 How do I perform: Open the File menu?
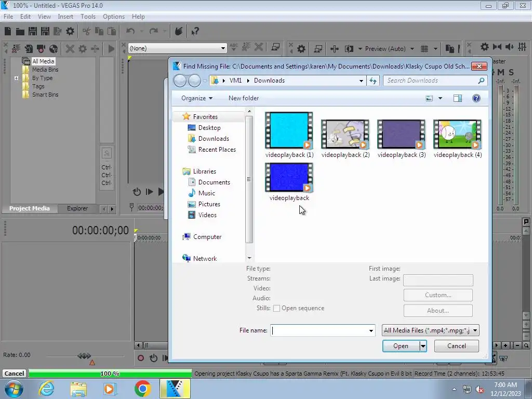click(8, 17)
